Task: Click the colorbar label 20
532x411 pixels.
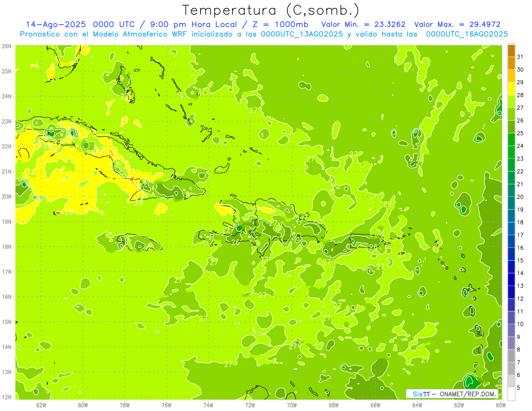Action: click(520, 197)
